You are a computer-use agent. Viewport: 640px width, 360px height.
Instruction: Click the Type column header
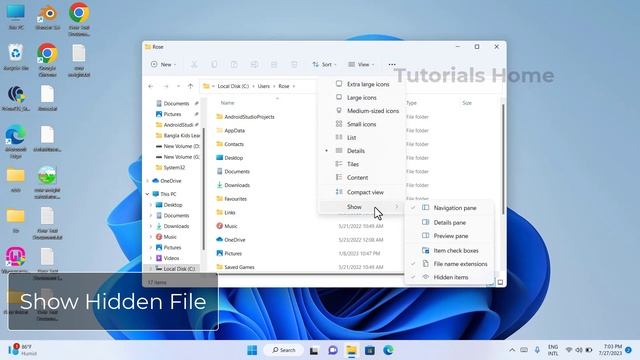click(411, 103)
